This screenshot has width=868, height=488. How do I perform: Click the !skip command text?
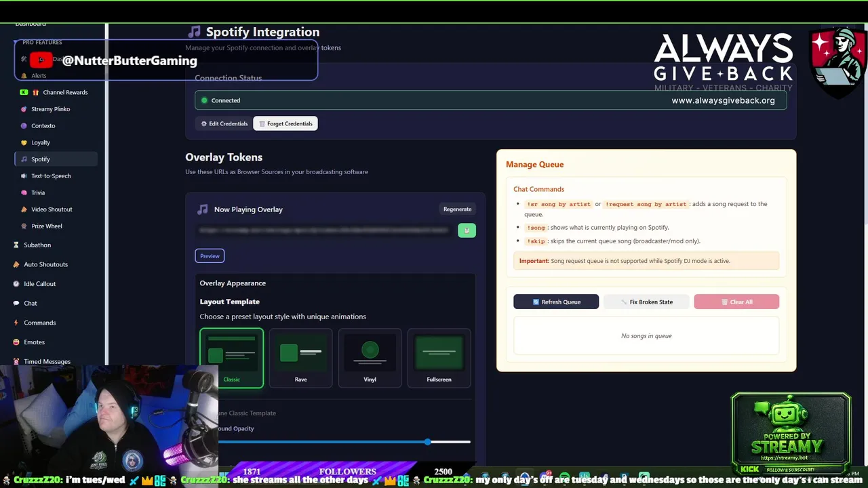tap(536, 241)
